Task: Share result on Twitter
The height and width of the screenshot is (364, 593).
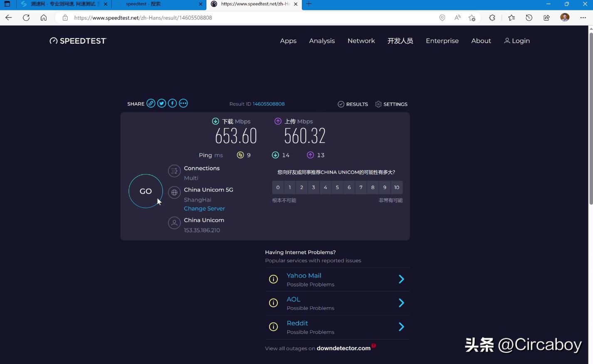Action: coord(162,103)
